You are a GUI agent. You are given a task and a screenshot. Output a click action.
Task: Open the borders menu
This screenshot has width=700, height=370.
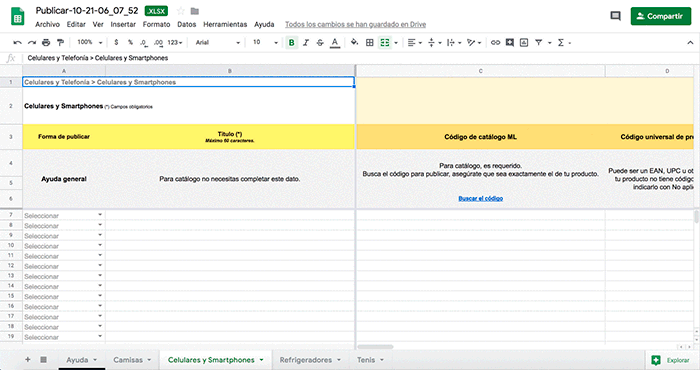370,42
